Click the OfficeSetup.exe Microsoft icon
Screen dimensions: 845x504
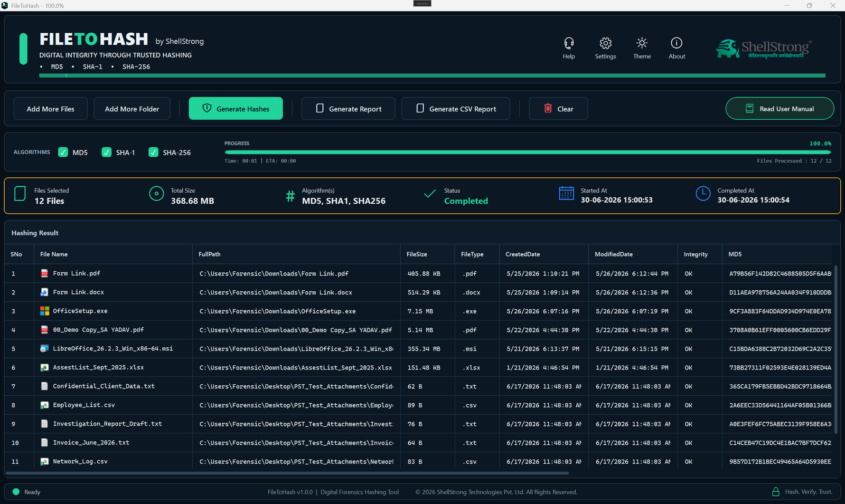pos(45,311)
